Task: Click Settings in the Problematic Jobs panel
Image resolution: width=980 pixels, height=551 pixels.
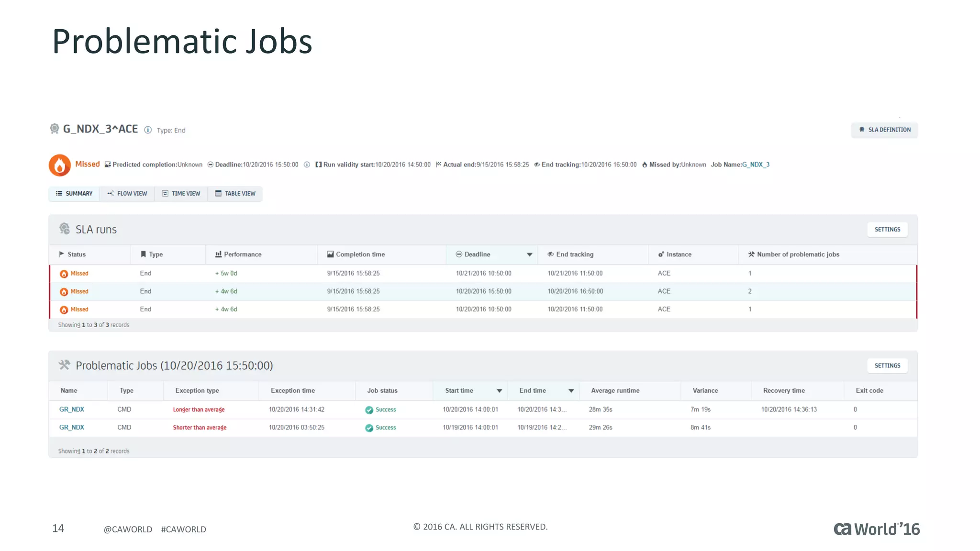Action: tap(887, 365)
